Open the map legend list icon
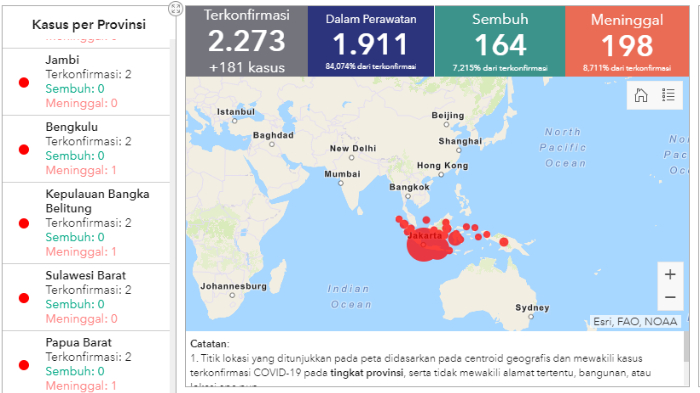Viewport: 700px width, 393px height. click(x=668, y=95)
